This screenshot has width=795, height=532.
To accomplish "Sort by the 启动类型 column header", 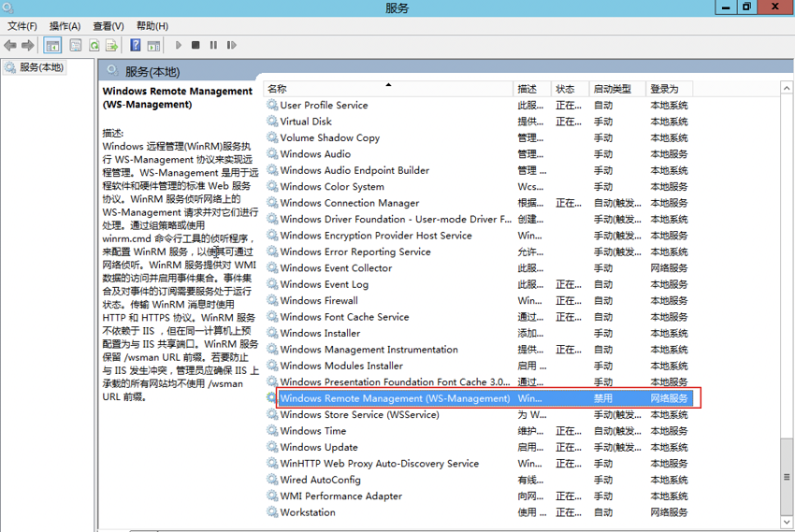I will [x=617, y=89].
